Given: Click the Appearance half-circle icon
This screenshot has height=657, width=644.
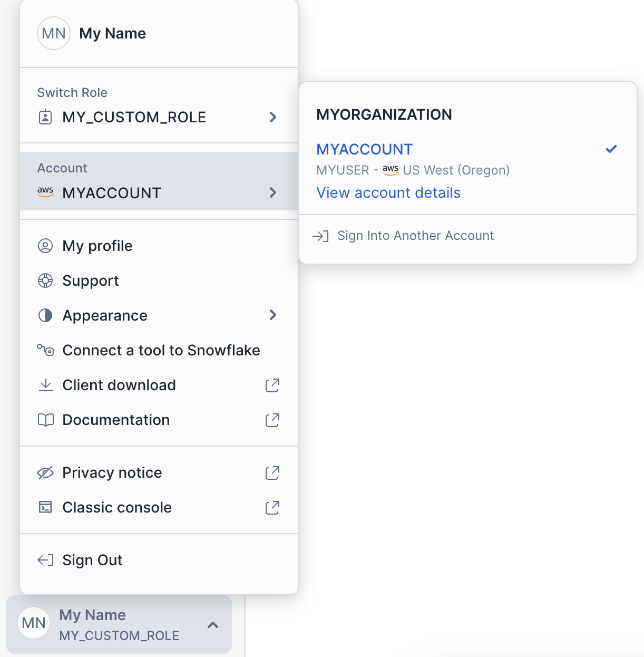Looking at the screenshot, I should [45, 315].
